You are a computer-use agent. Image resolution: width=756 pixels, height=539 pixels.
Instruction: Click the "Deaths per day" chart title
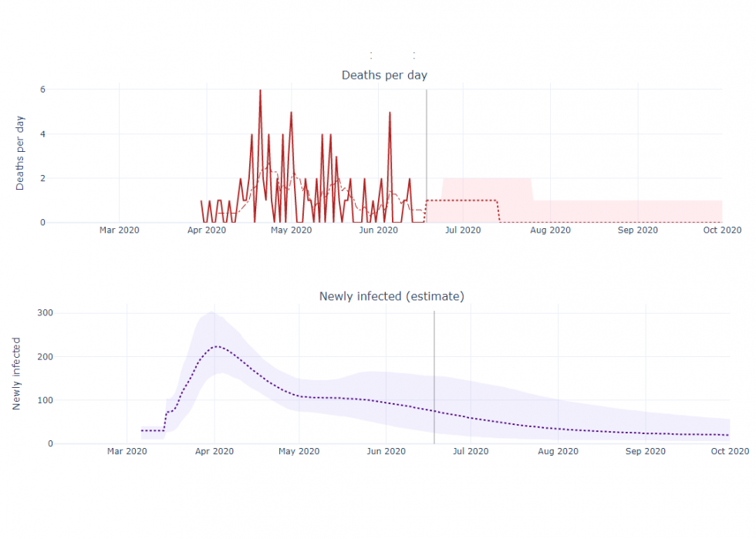[384, 76]
